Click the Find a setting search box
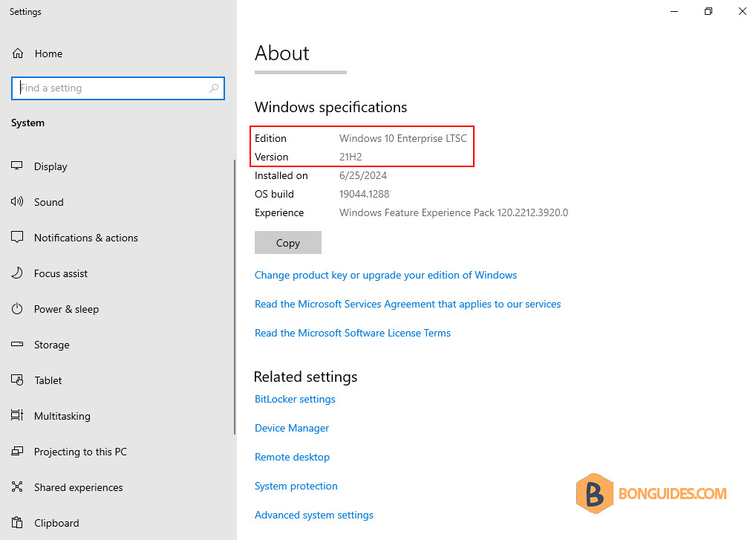The image size is (756, 540). click(117, 88)
